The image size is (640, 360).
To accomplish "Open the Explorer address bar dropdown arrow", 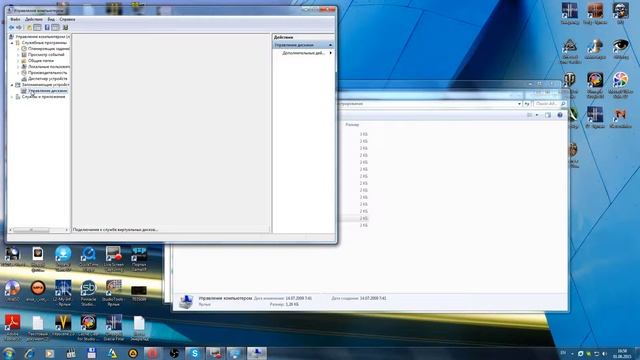I will pos(519,104).
